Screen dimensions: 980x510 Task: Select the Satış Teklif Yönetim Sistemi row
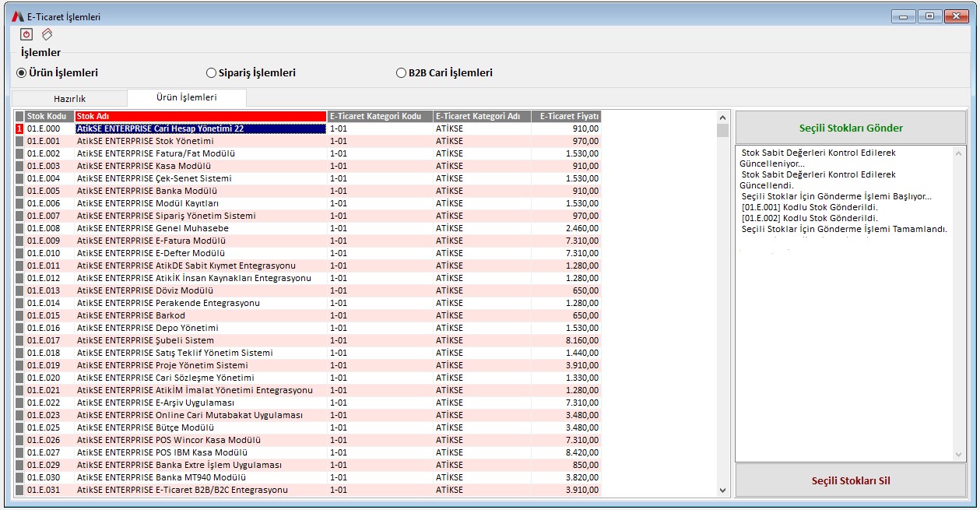point(308,353)
